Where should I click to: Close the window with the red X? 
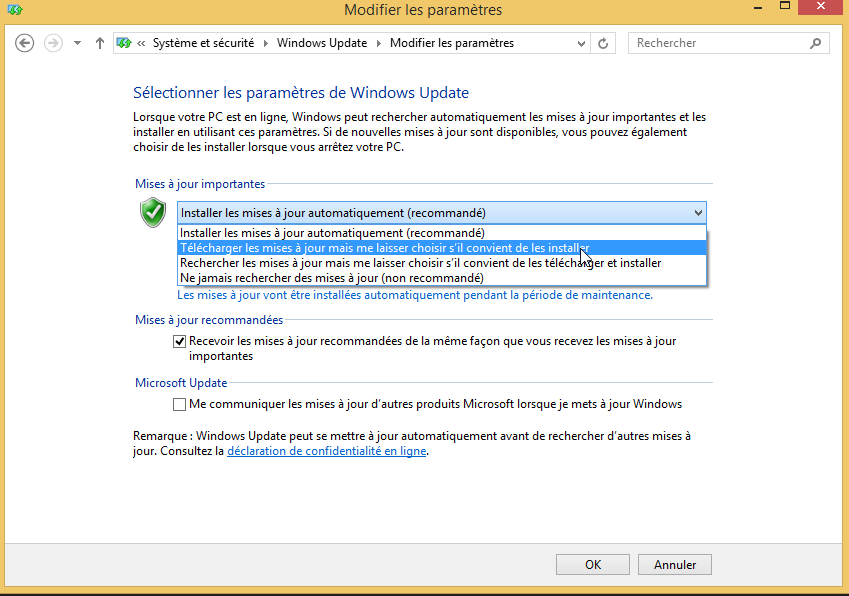click(821, 6)
